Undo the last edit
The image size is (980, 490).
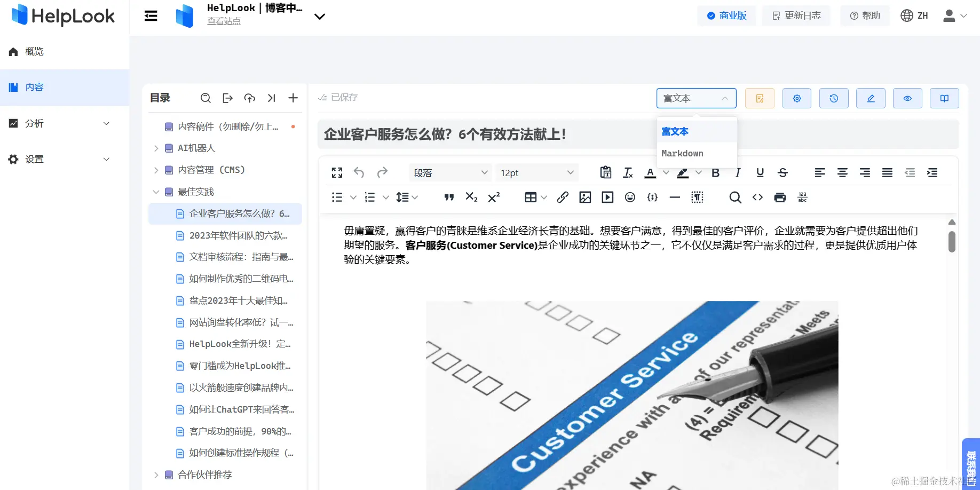pyautogui.click(x=359, y=172)
